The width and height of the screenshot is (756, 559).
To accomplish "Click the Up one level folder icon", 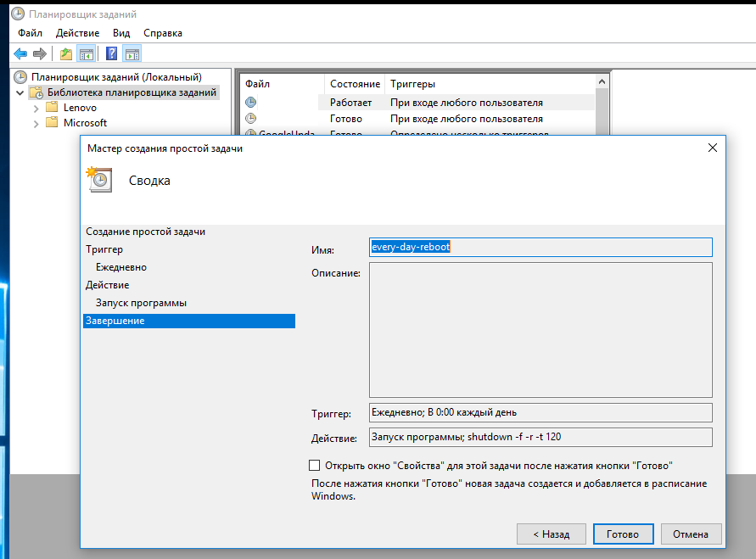I will click(66, 54).
